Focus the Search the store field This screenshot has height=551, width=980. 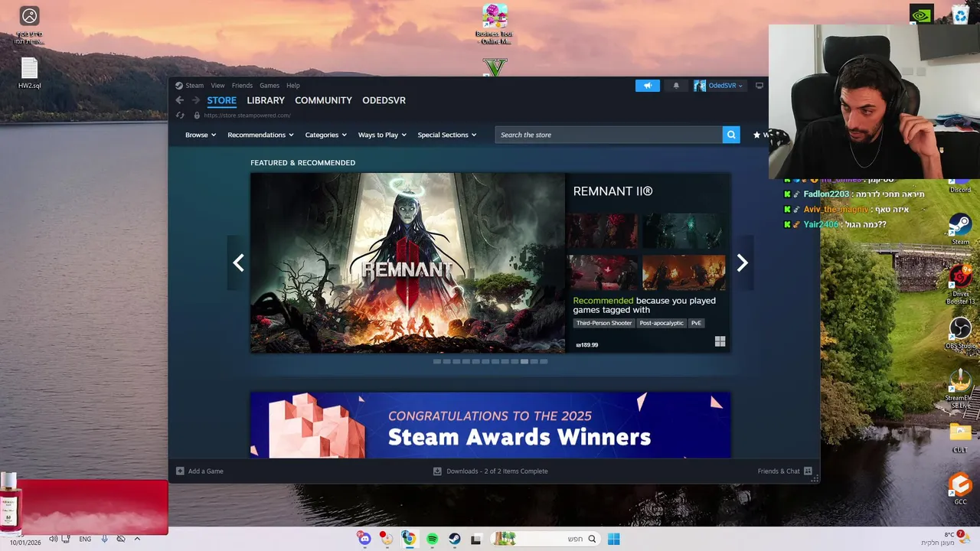click(609, 135)
